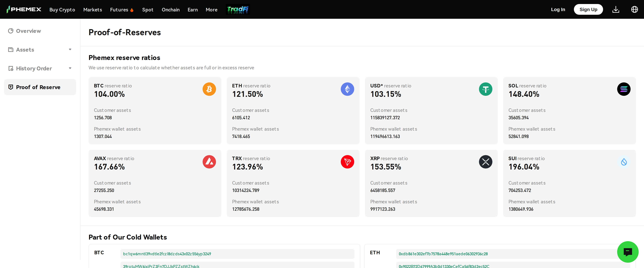Screen dimensions: 644x268
Task: Click the Bitcoin coin icon
Action: point(209,89)
